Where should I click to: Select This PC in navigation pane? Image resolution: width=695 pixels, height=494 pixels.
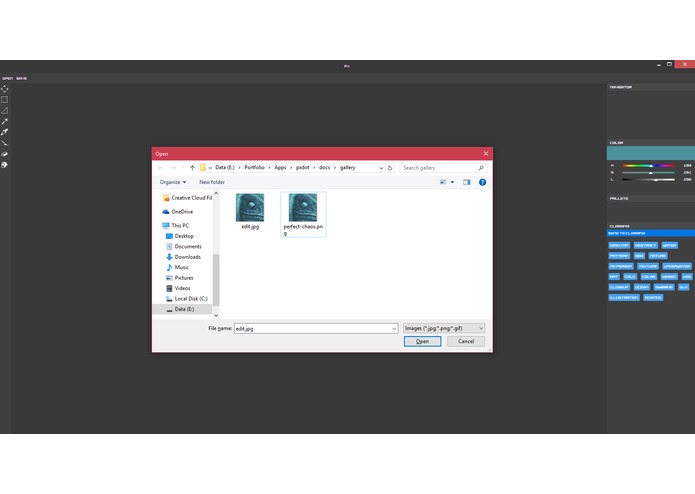click(176, 226)
